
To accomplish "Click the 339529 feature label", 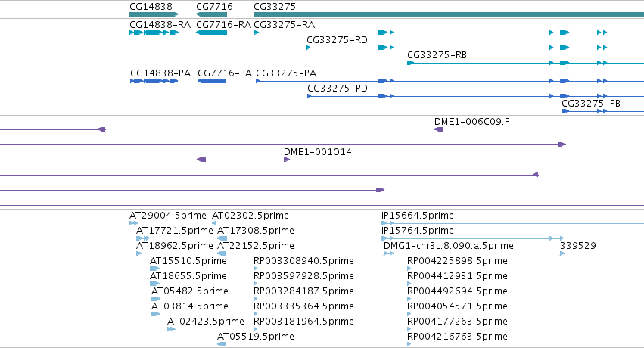I will tap(578, 246).
